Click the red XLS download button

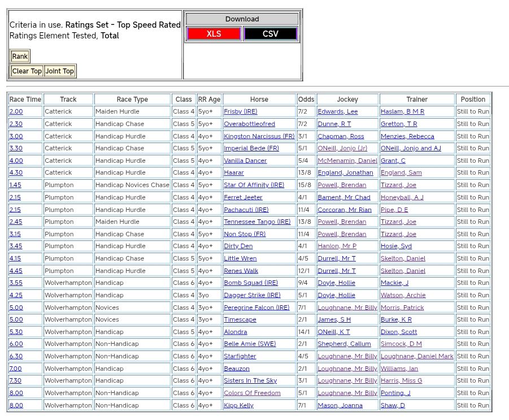pyautogui.click(x=214, y=34)
